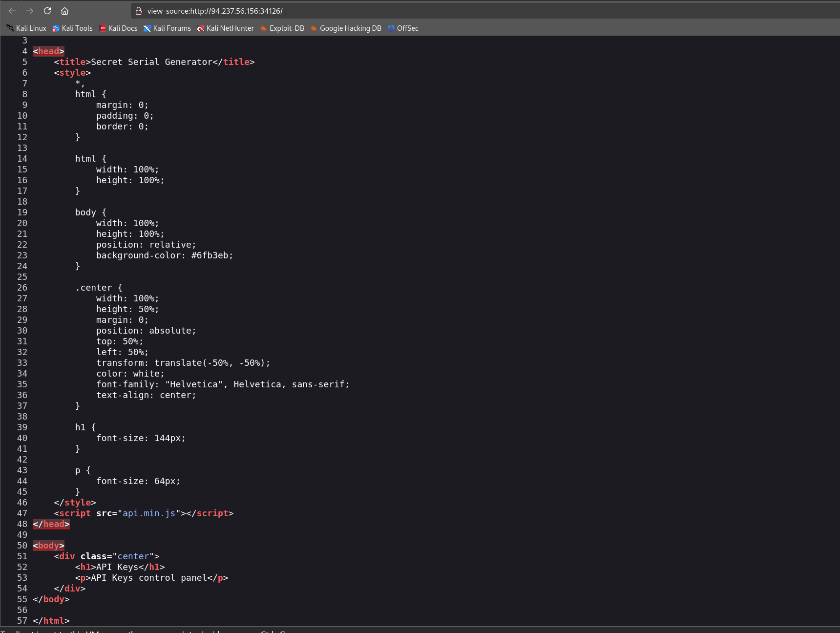Click the closing html tag on line 57
The height and width of the screenshot is (633, 840).
[51, 621]
